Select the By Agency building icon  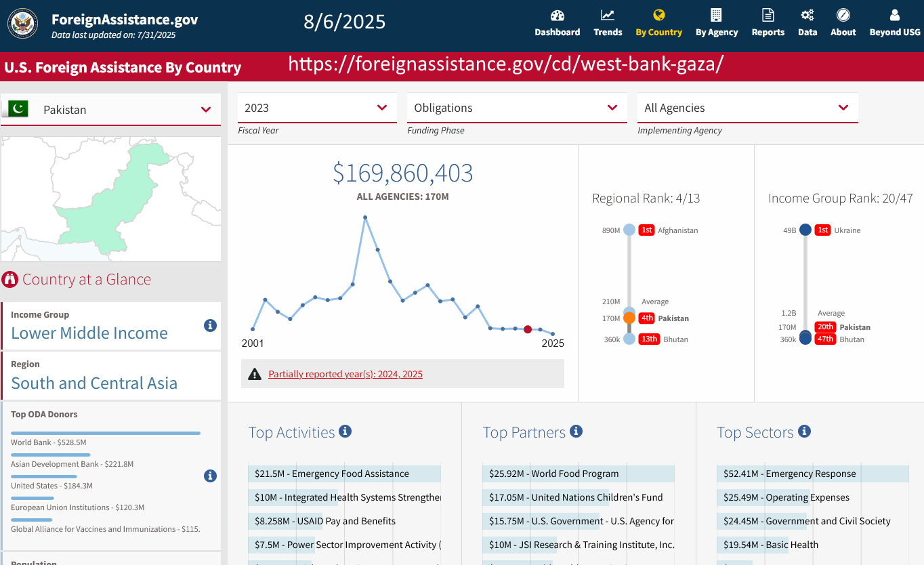(x=716, y=16)
